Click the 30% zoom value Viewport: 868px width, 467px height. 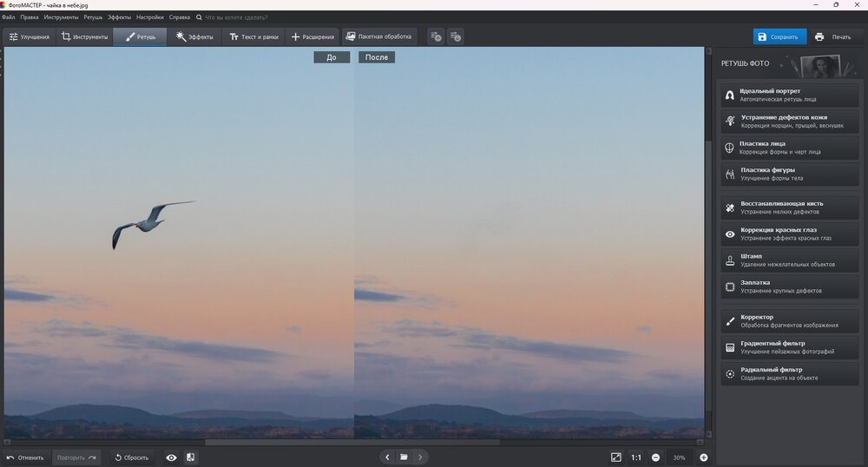pos(680,457)
